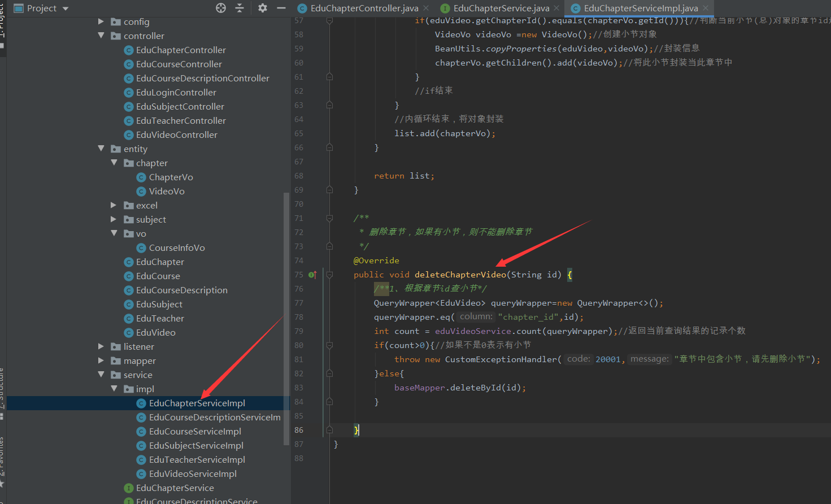Viewport: 831px width, 504px height.
Task: Toggle code fold marker at line 84
Action: click(x=329, y=402)
